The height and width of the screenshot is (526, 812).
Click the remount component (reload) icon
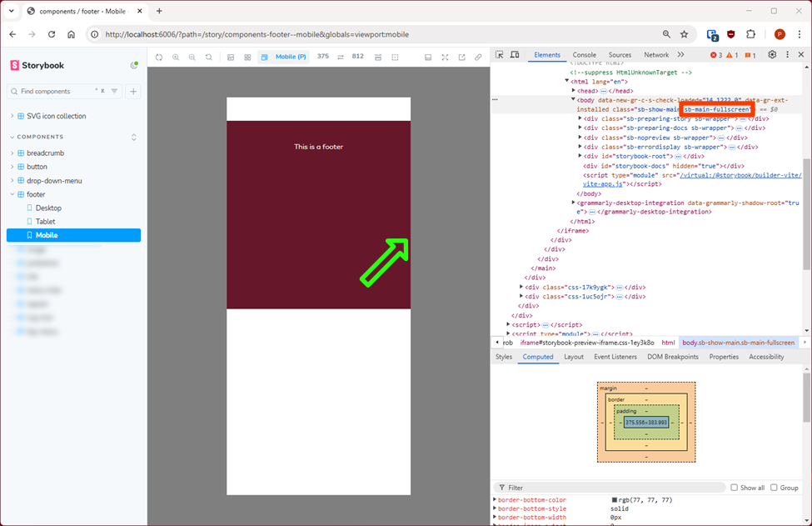[159, 57]
